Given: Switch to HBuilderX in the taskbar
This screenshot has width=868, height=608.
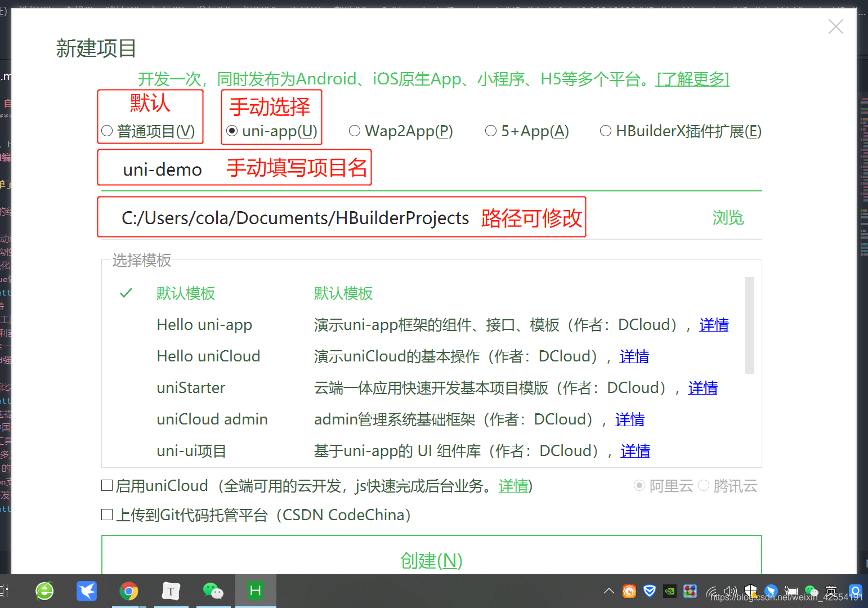Looking at the screenshot, I should point(256,591).
